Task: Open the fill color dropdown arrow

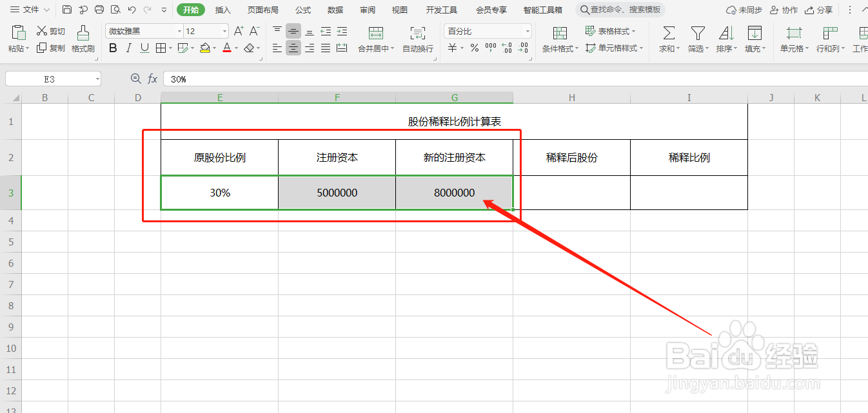Action: tap(213, 48)
